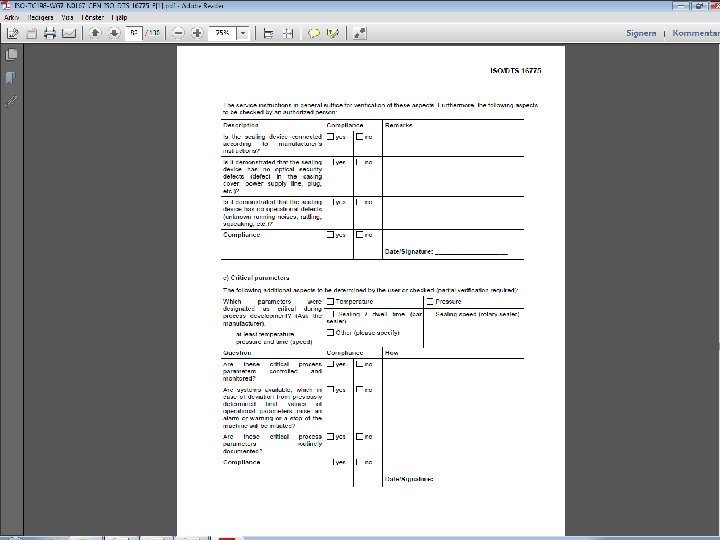
Task: Check no for parameters controlled and monitored
Action: (x=360, y=364)
